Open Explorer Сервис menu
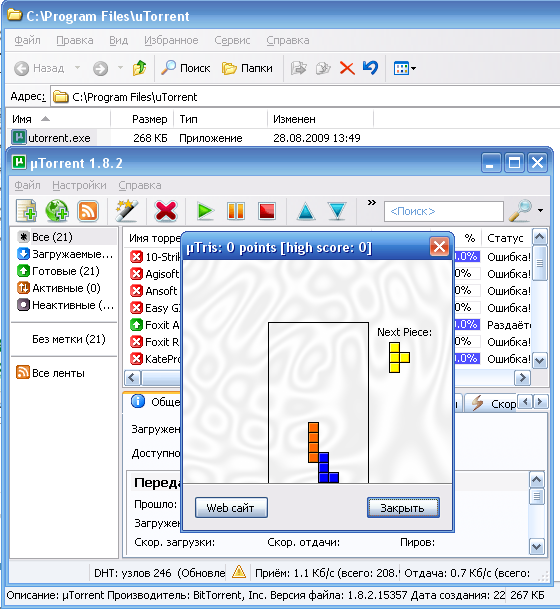This screenshot has height=609, width=560. (x=232, y=40)
